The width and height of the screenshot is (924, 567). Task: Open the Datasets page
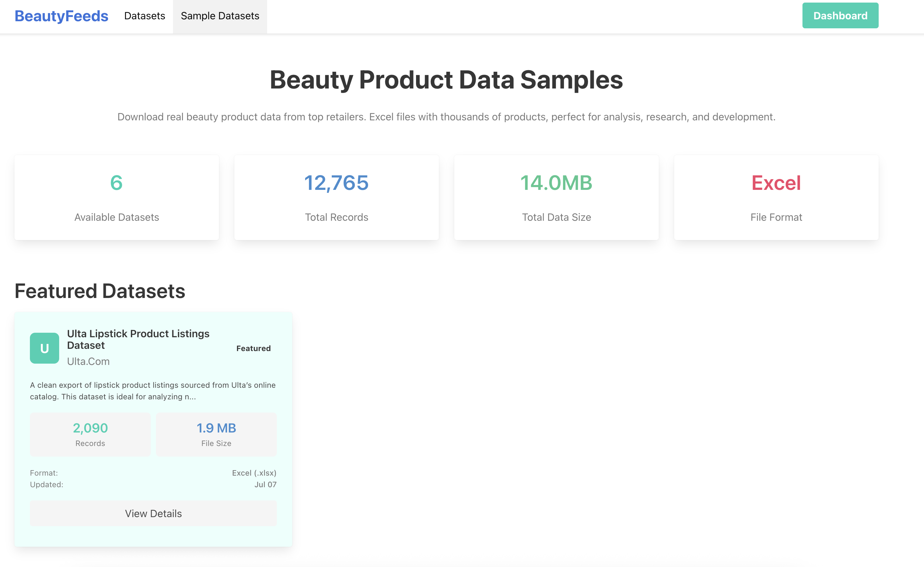(x=144, y=16)
